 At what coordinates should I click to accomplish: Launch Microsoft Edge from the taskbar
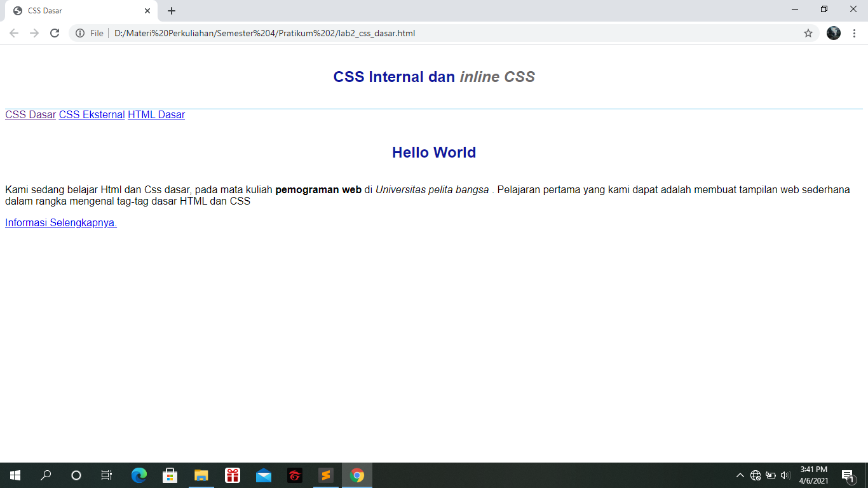[139, 475]
